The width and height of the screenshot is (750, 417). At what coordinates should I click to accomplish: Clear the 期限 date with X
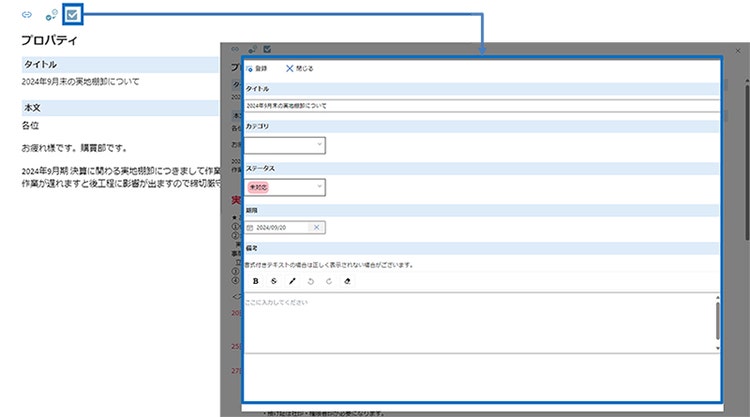(316, 228)
